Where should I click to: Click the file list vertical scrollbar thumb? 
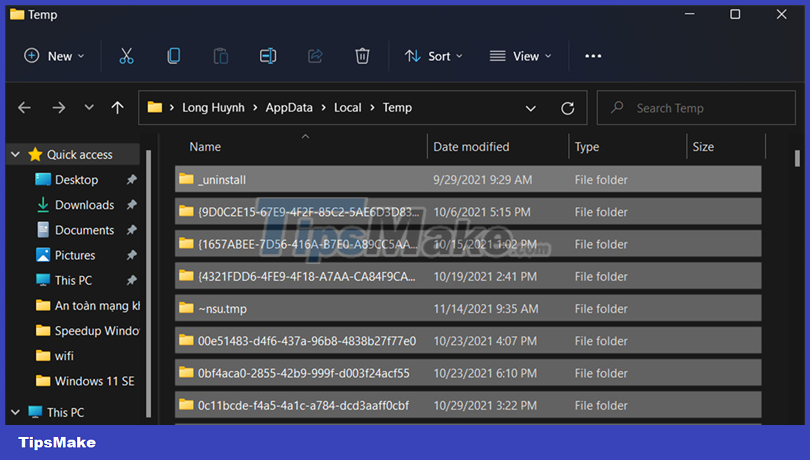(x=797, y=158)
